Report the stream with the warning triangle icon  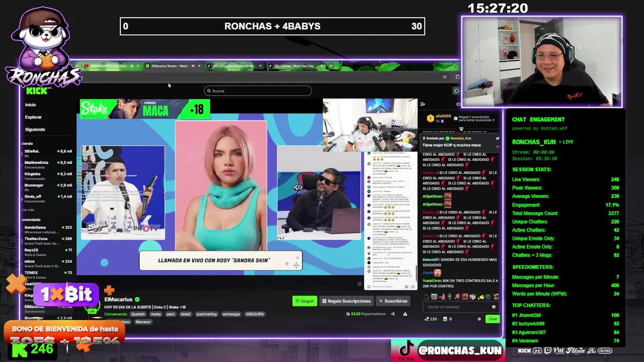click(x=405, y=314)
